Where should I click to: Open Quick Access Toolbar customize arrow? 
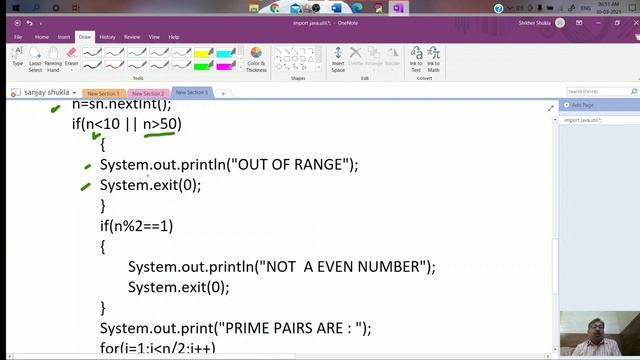pyautogui.click(x=41, y=24)
